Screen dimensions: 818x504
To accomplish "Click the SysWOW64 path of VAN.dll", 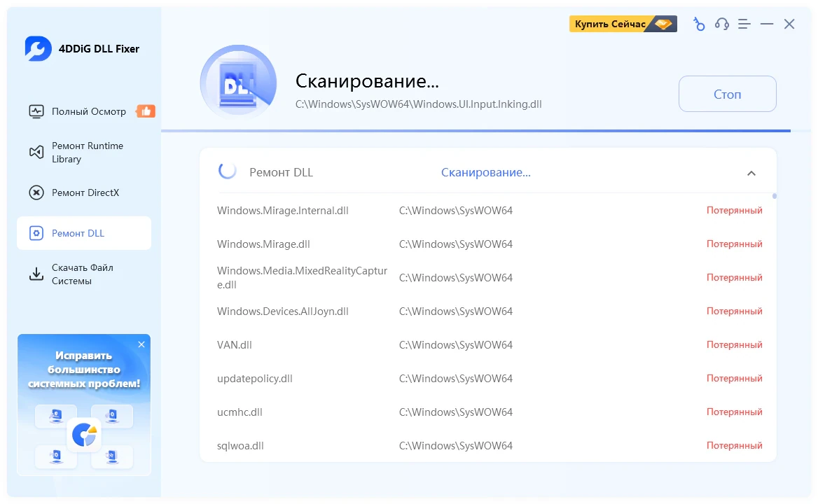I will [456, 345].
